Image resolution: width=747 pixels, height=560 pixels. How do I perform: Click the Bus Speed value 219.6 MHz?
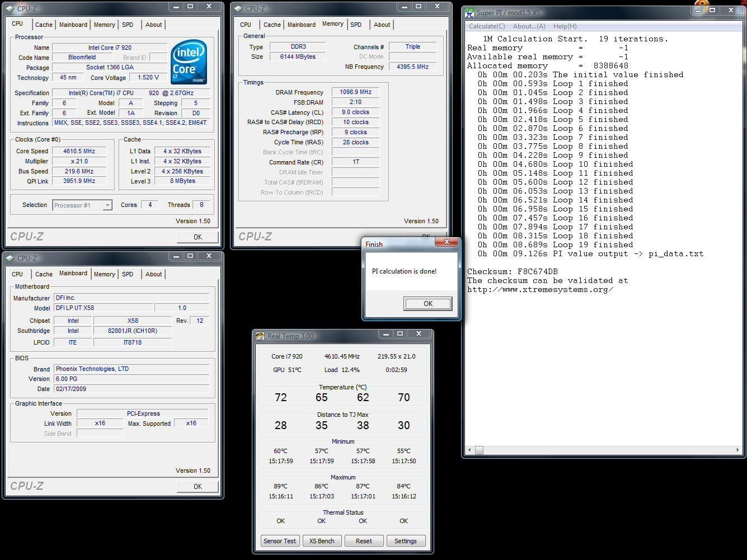[x=79, y=171]
